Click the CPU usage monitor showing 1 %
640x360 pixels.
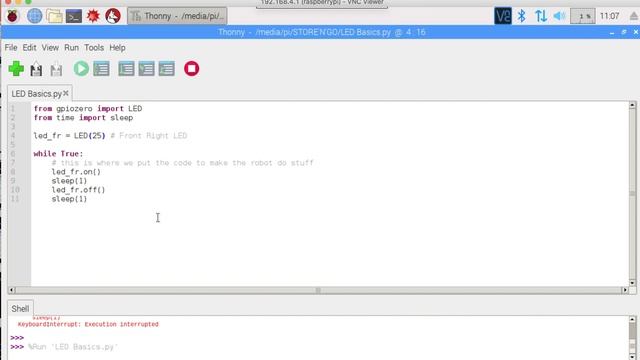coord(582,16)
